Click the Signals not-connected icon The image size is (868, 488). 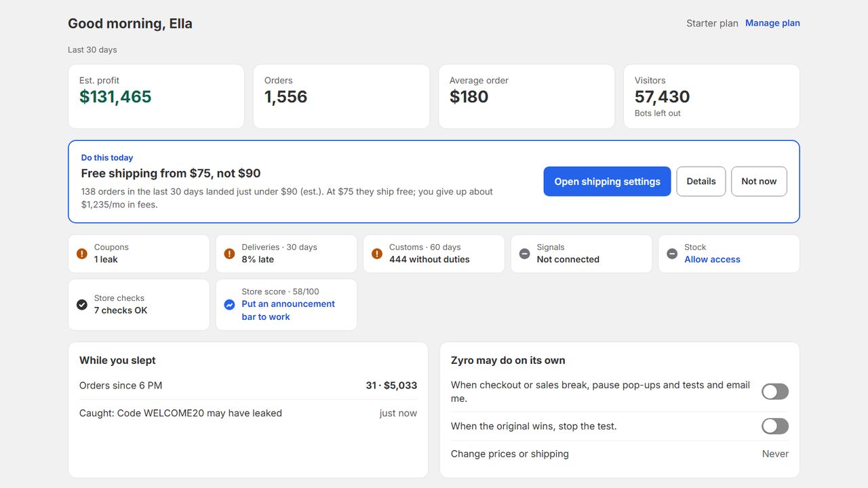click(x=524, y=253)
